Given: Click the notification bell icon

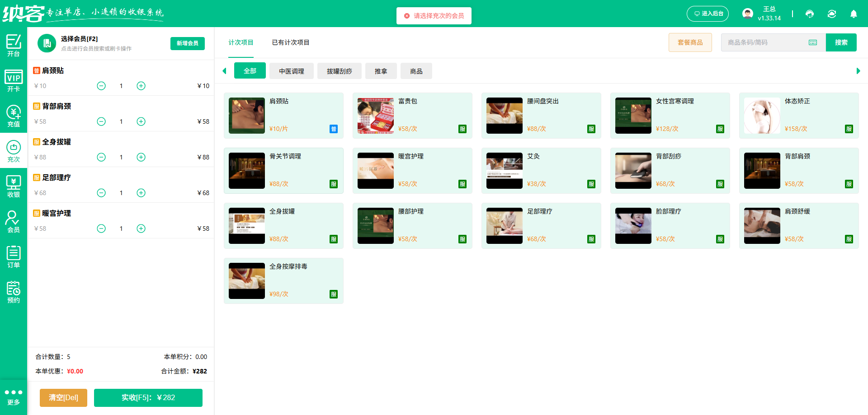Looking at the screenshot, I should (x=854, y=14).
